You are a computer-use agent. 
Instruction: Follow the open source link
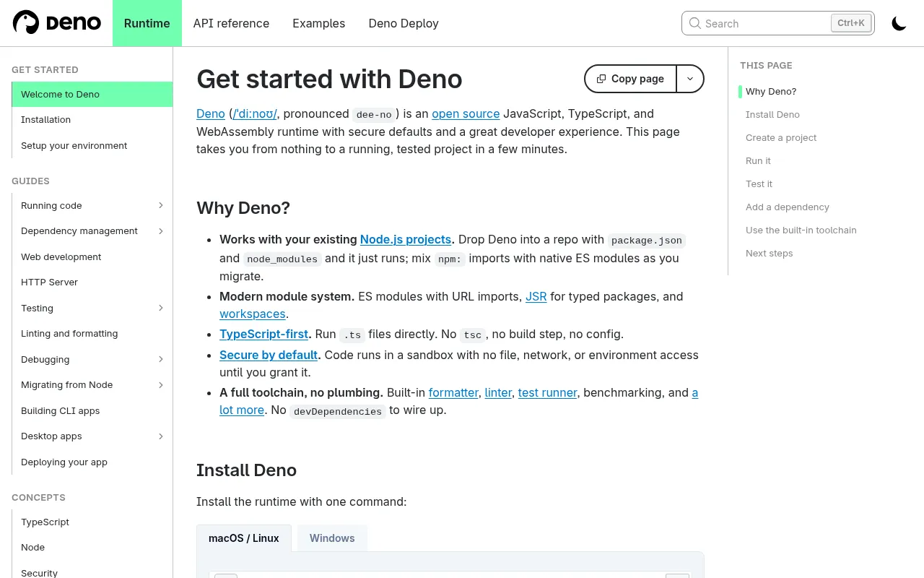pyautogui.click(x=466, y=113)
